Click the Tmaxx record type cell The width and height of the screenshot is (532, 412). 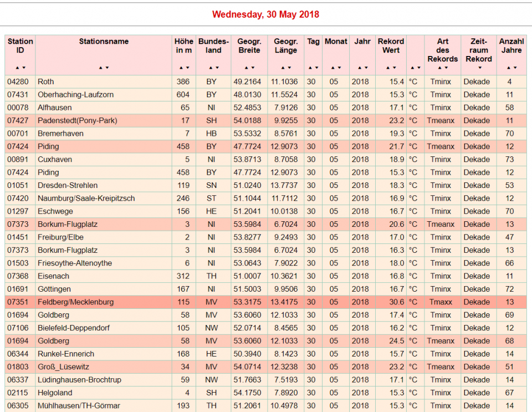click(x=440, y=302)
